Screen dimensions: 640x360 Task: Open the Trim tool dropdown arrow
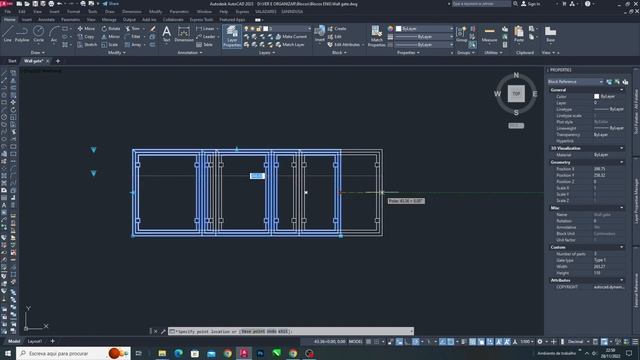tap(144, 29)
